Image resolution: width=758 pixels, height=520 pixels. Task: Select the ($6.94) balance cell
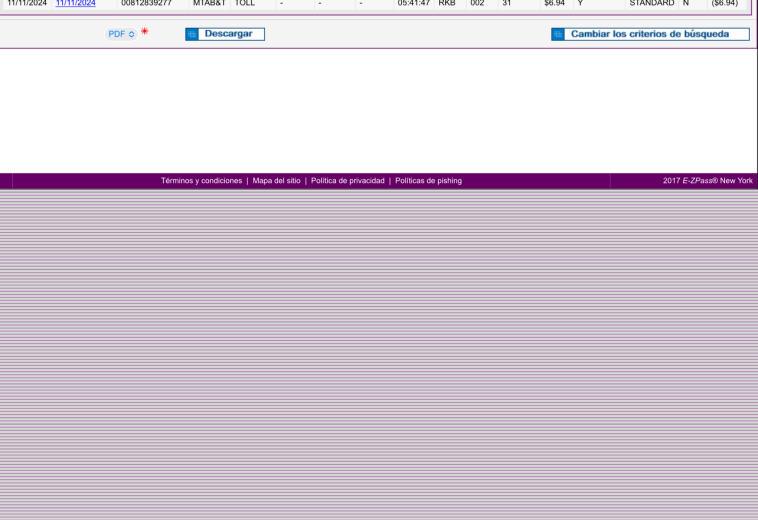724,4
